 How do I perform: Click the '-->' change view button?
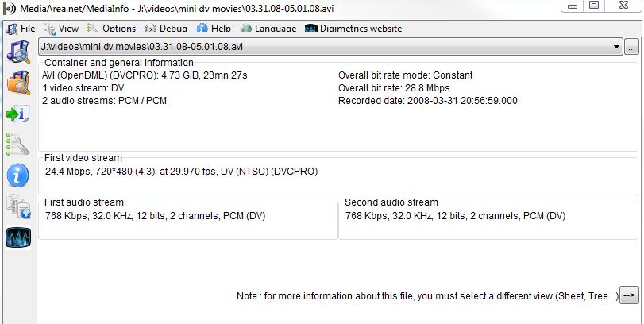click(x=629, y=295)
